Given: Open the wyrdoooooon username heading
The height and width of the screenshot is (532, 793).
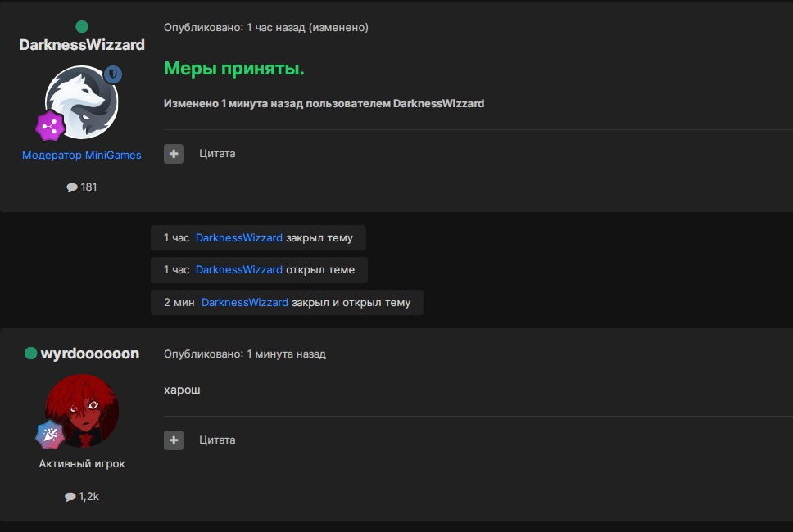Looking at the screenshot, I should pos(90,354).
